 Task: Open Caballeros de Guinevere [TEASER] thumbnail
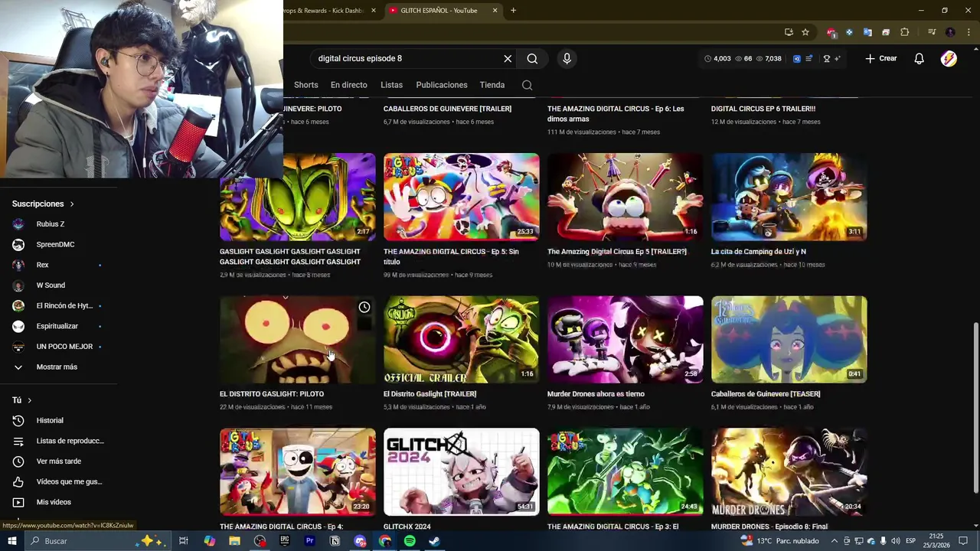(x=789, y=340)
